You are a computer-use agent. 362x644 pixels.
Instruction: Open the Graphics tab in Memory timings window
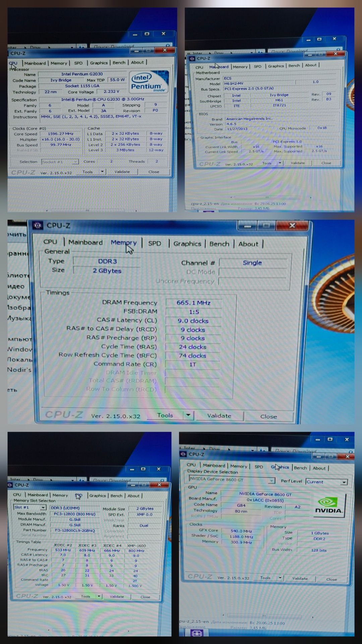click(x=187, y=244)
